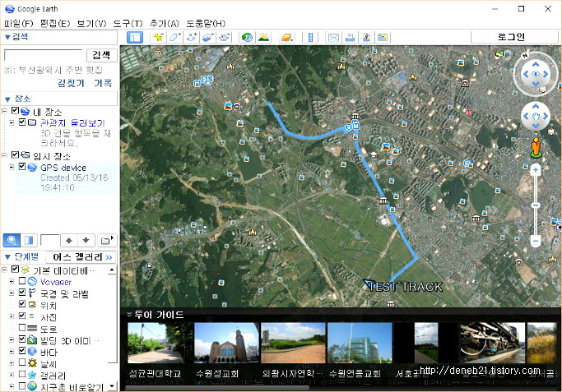Image resolution: width=562 pixels, height=392 pixels.
Task: Show historical imagery clock icon
Action: click(x=247, y=37)
